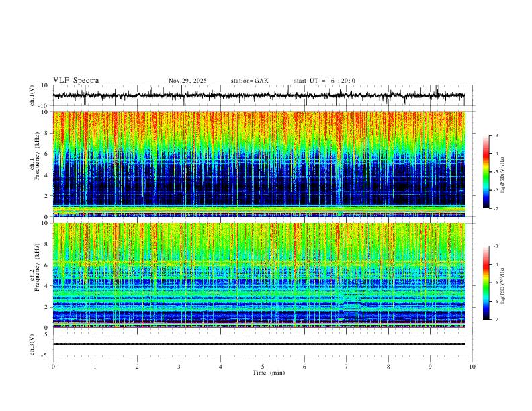This screenshot has height=411, width=532.
Task: Click the "2" kHz tick on ch.1 frequency axis
Action: coord(46,195)
